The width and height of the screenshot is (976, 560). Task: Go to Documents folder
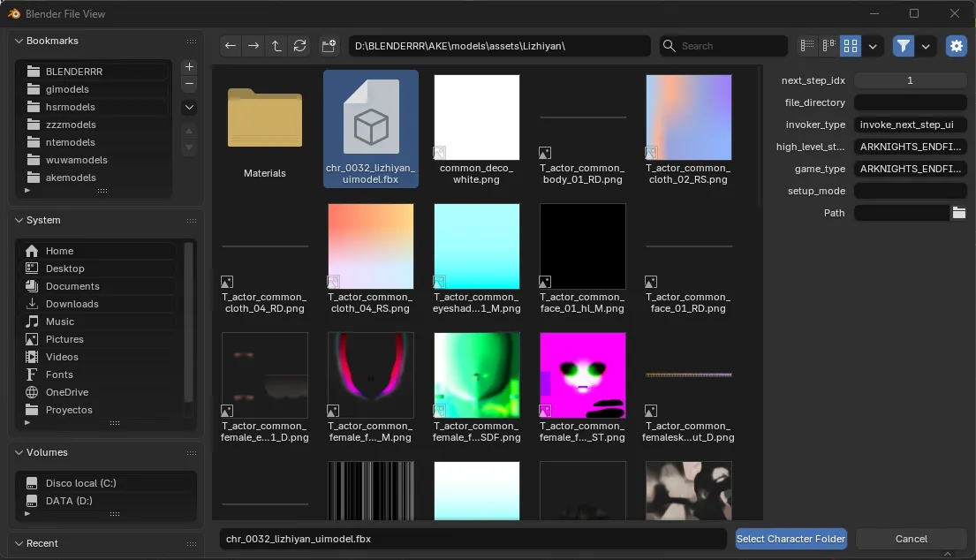tap(100, 286)
